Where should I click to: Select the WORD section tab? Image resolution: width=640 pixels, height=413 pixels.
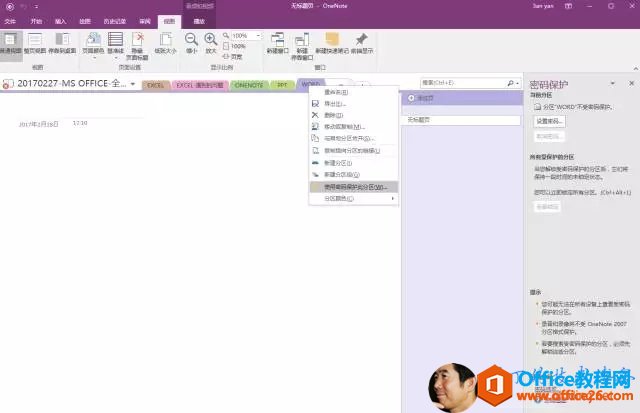pos(310,84)
